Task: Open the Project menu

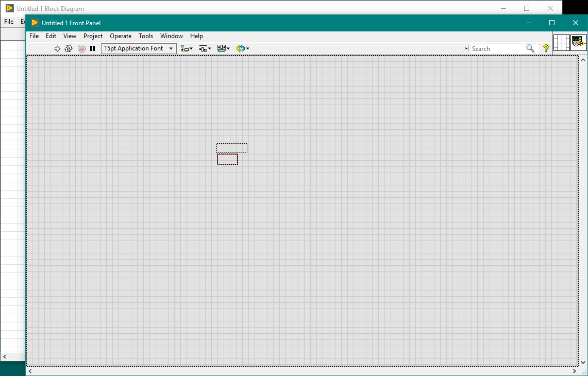Action: [93, 36]
